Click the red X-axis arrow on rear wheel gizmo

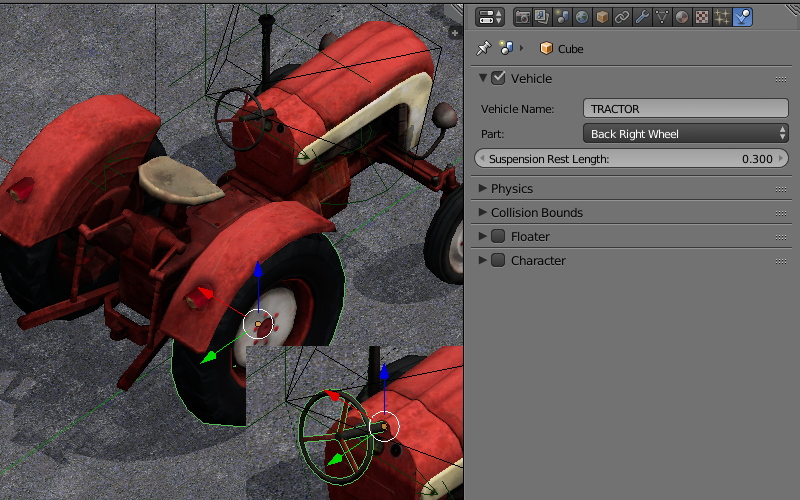coord(205,292)
